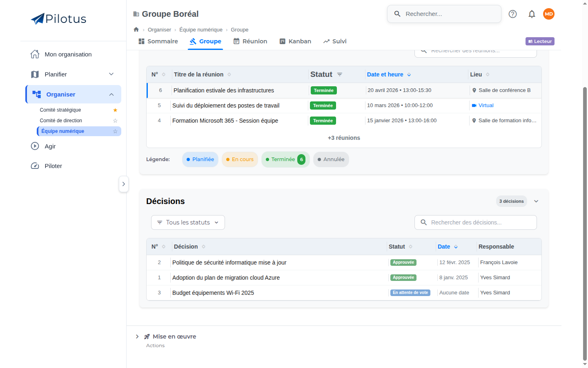Show the +3 réunions more rows
The width and height of the screenshot is (588, 368).
pyautogui.click(x=344, y=138)
